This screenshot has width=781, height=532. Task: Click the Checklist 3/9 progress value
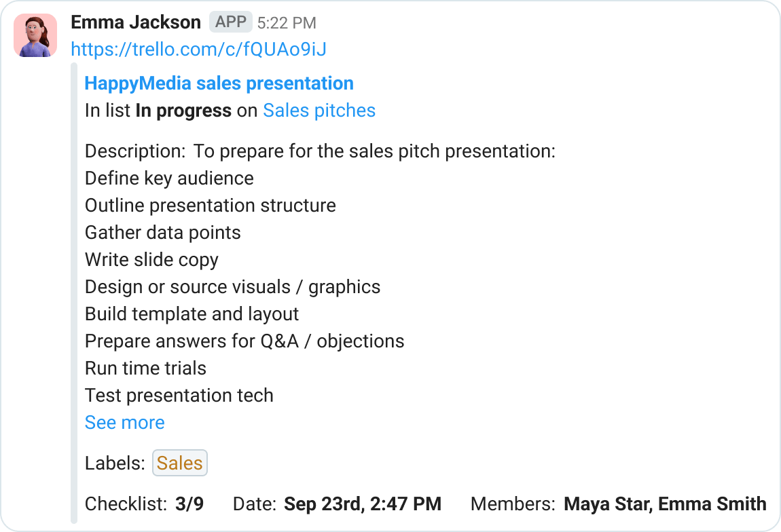click(189, 503)
